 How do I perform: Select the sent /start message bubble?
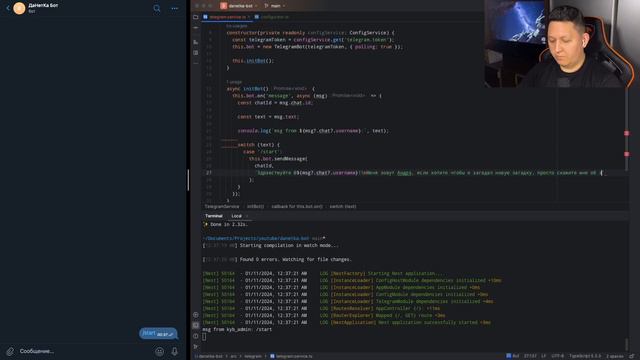(x=158, y=333)
